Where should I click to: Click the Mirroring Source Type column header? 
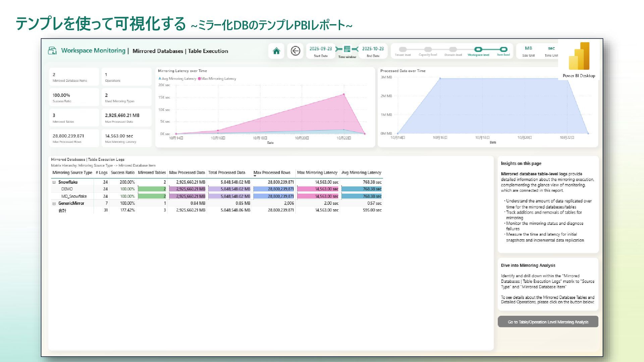tap(72, 173)
